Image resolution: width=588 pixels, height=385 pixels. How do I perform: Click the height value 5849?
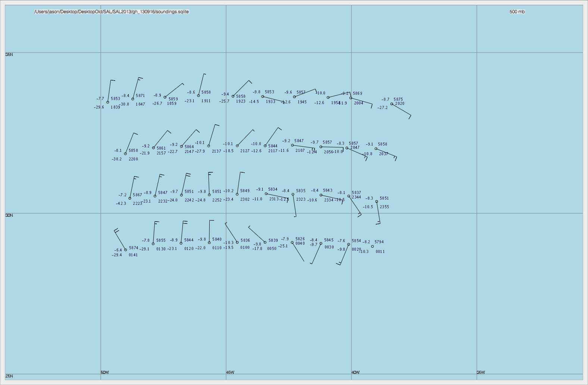245,191
